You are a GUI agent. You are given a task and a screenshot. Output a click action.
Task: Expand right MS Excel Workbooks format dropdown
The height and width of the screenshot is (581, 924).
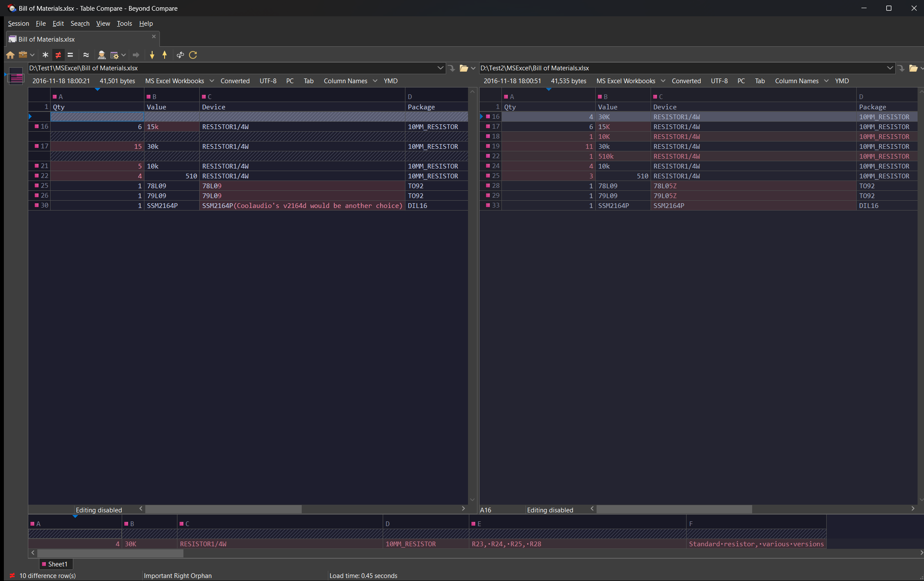pyautogui.click(x=663, y=81)
